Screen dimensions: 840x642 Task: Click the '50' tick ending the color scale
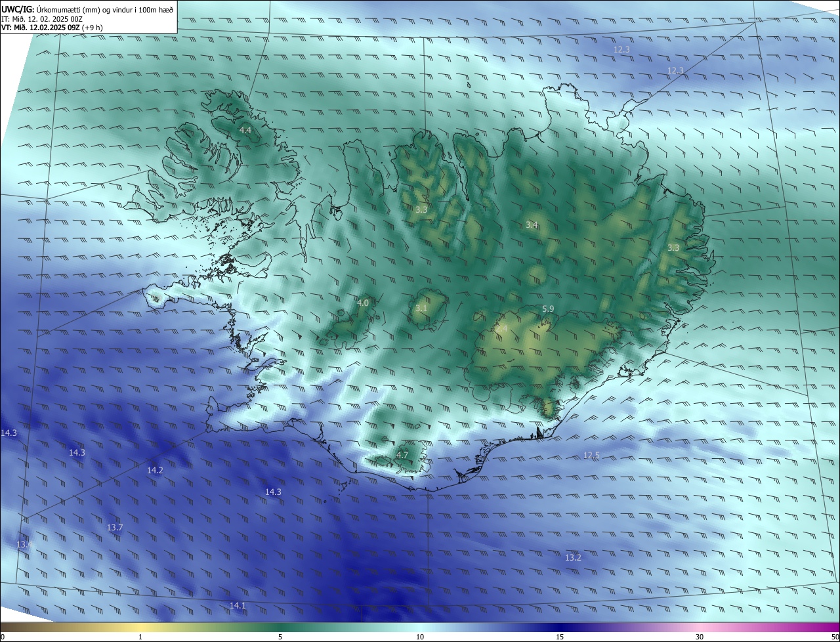coord(835,637)
